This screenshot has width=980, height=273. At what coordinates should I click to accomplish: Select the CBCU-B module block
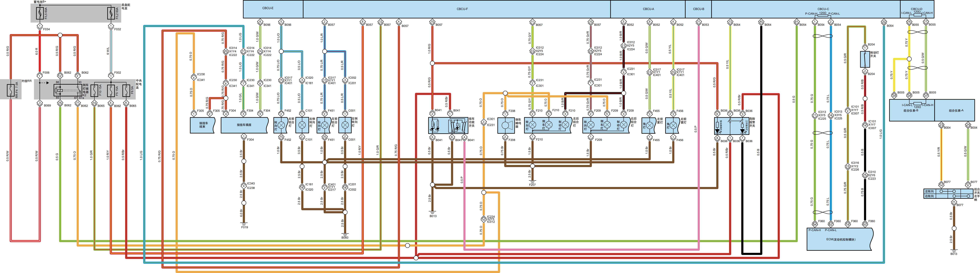(x=698, y=9)
